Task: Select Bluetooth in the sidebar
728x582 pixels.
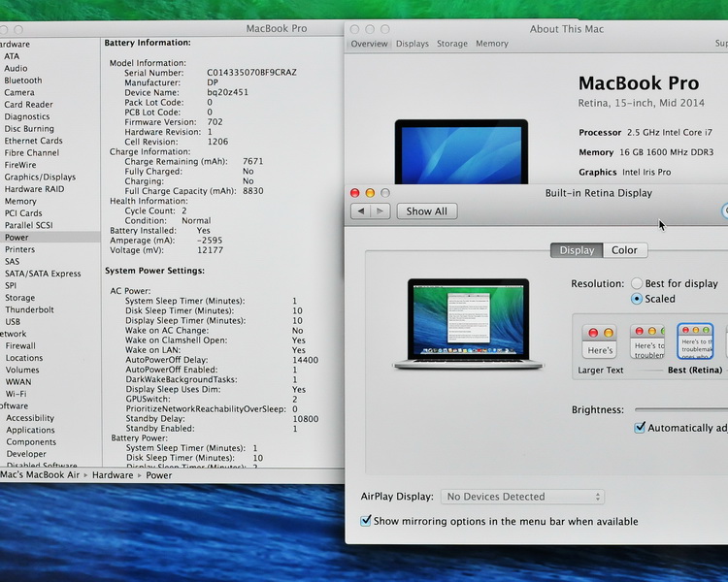Action: [x=23, y=81]
